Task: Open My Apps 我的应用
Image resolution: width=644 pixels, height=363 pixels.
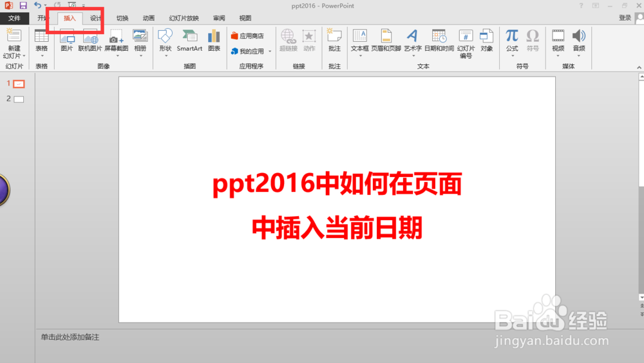Action: point(247,51)
